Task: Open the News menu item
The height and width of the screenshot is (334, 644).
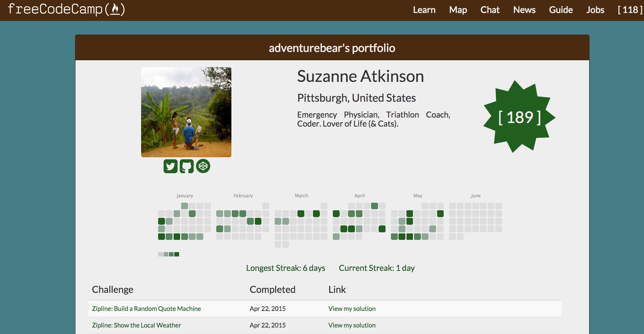Action: coord(524,10)
